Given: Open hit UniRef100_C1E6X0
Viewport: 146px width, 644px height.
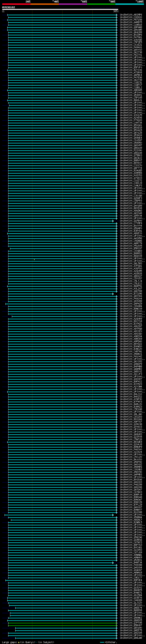Looking at the screenshot, I should coord(131,17).
